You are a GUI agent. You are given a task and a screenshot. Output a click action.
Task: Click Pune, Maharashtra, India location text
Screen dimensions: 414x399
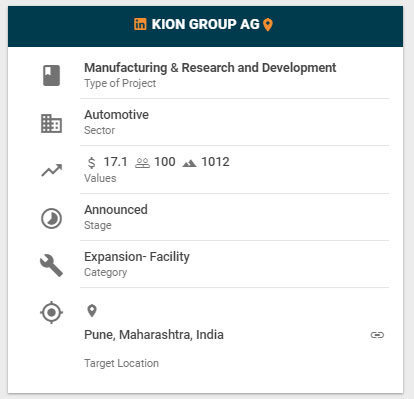coord(154,334)
